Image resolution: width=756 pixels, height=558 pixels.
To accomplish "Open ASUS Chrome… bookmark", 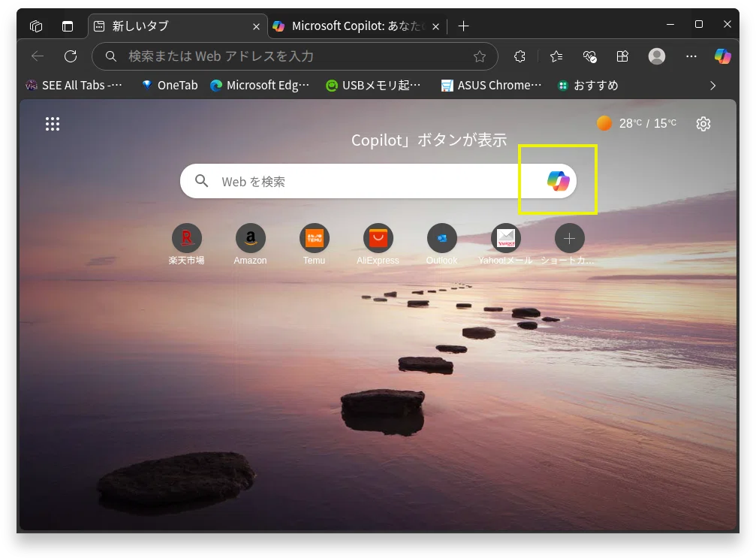I will 491,86.
